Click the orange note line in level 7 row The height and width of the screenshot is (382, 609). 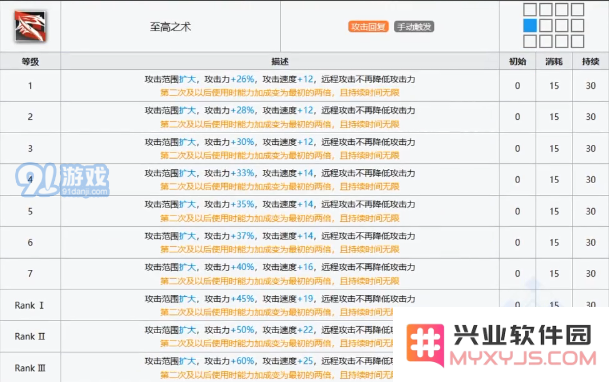280,281
